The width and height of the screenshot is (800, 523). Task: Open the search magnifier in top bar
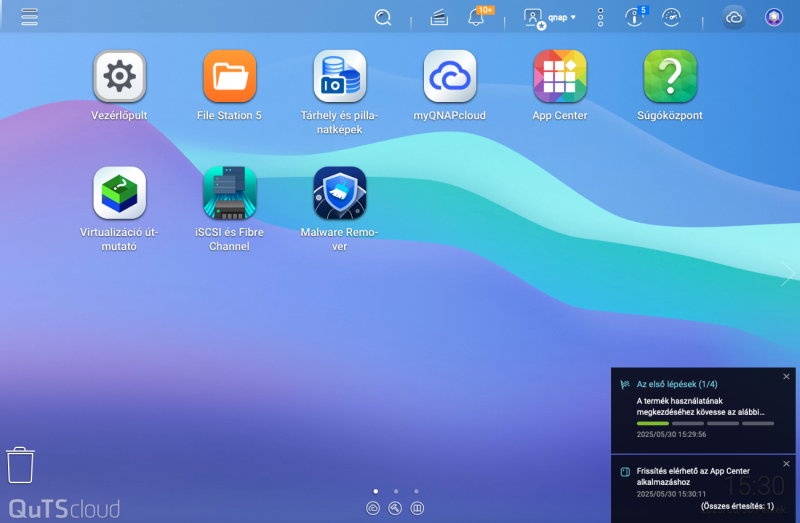tap(383, 17)
